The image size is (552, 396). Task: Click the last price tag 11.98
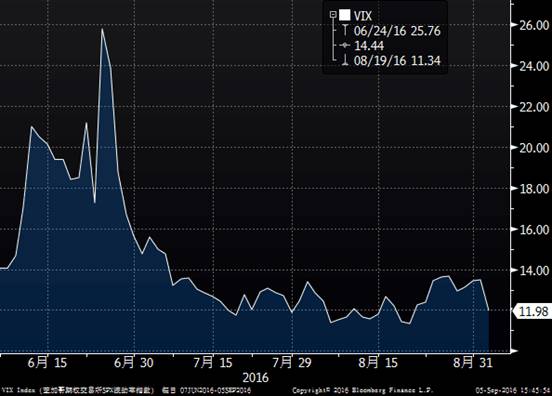(533, 312)
